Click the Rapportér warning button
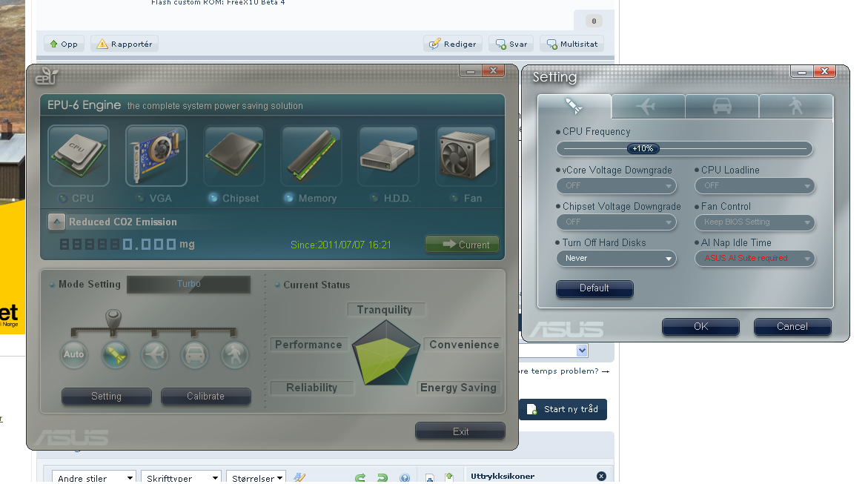 [x=125, y=44]
